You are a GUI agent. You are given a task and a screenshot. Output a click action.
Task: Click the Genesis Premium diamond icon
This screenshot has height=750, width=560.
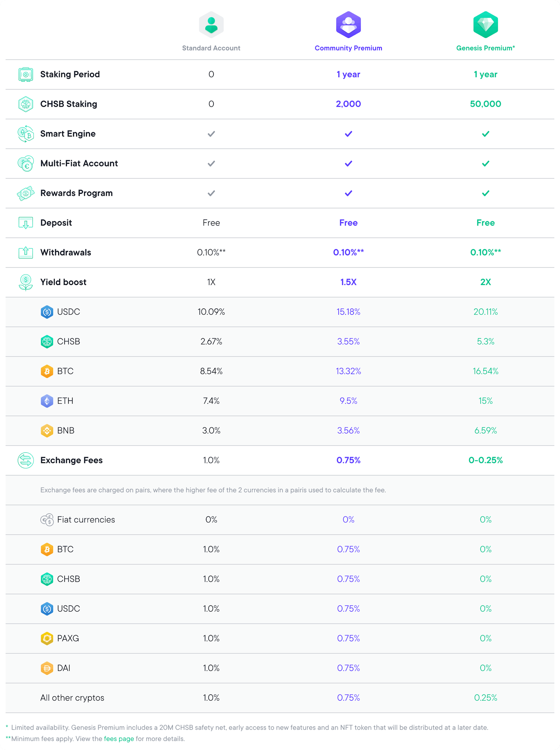point(485,25)
